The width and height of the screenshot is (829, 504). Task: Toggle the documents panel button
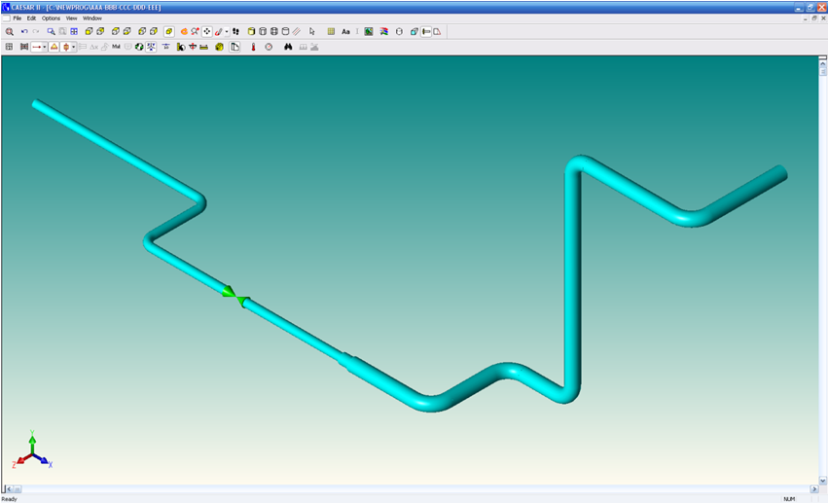pos(234,47)
